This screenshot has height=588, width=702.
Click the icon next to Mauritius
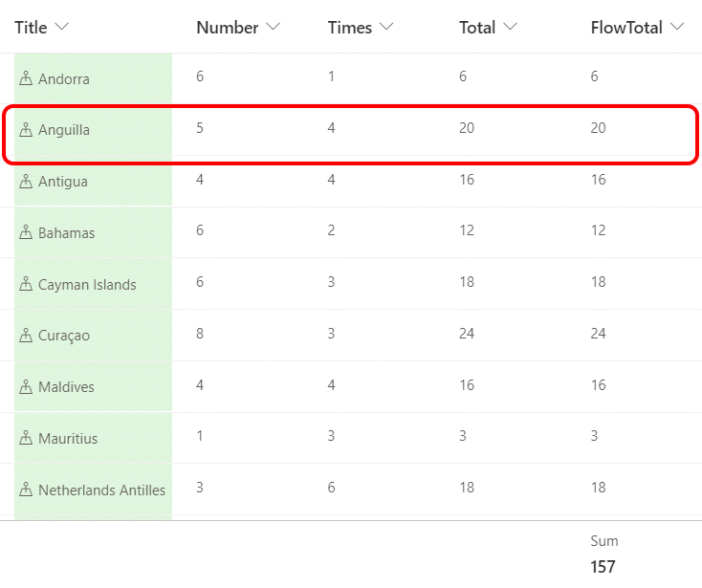[26, 439]
